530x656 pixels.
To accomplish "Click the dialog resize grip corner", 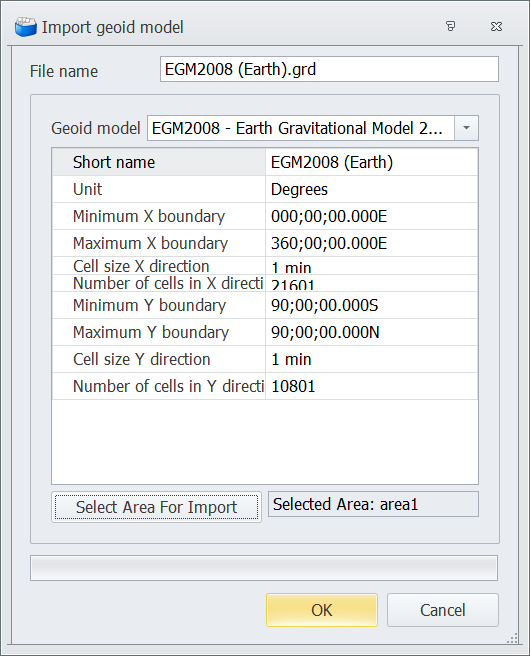I will pyautogui.click(x=512, y=638).
